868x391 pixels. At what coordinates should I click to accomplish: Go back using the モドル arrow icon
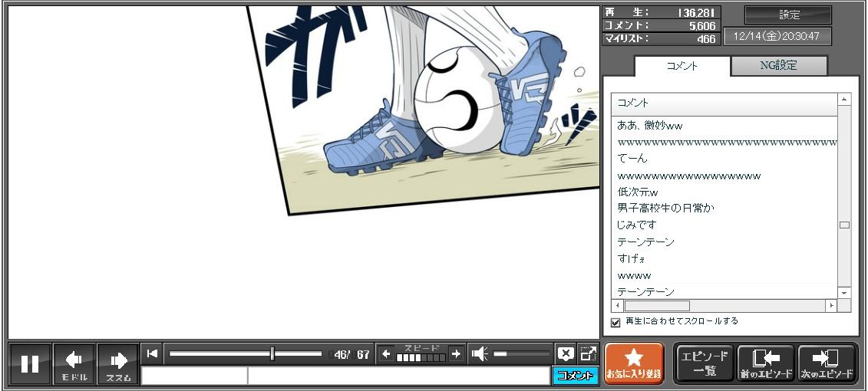point(74,363)
